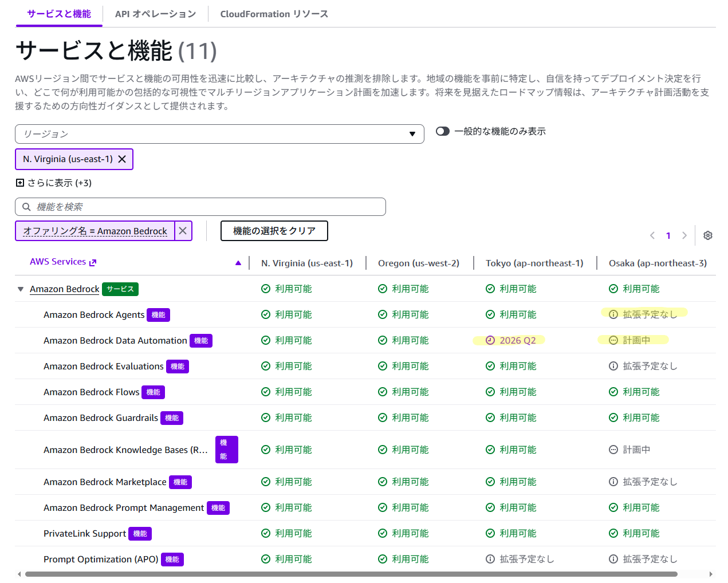Click Osaka (ap-northeast-3) column header
The height and width of the screenshot is (583, 728).
[x=658, y=263]
